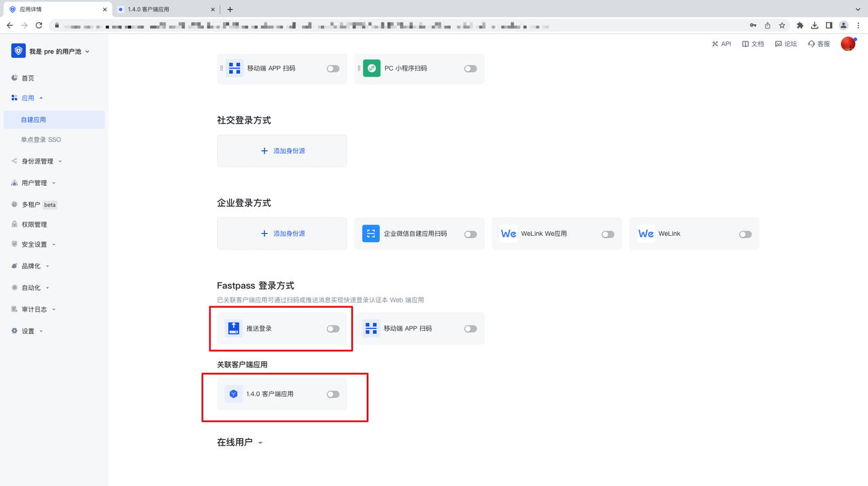Viewport: 868px width, 486px height.
Task: Enable the 推送登录 toggle
Action: click(x=333, y=328)
